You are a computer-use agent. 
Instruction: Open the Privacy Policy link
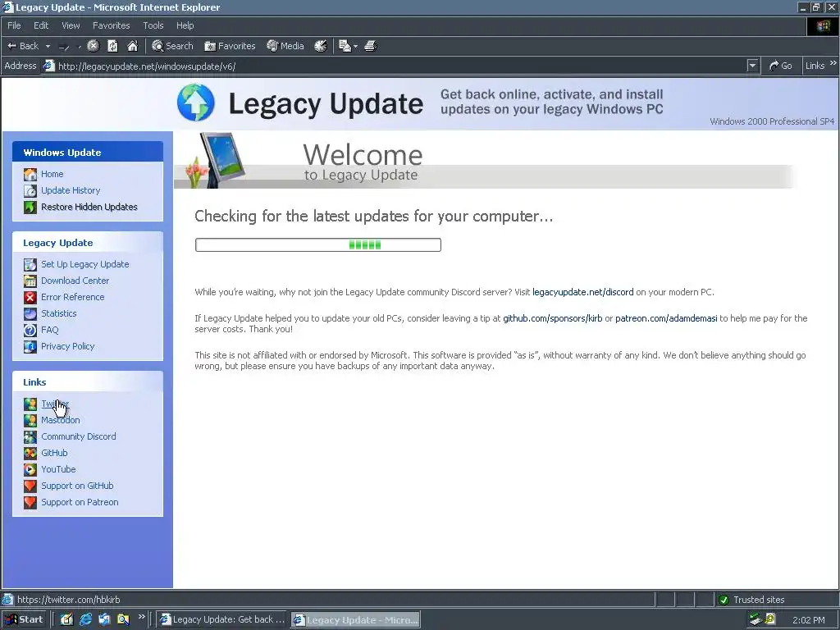[x=68, y=347]
